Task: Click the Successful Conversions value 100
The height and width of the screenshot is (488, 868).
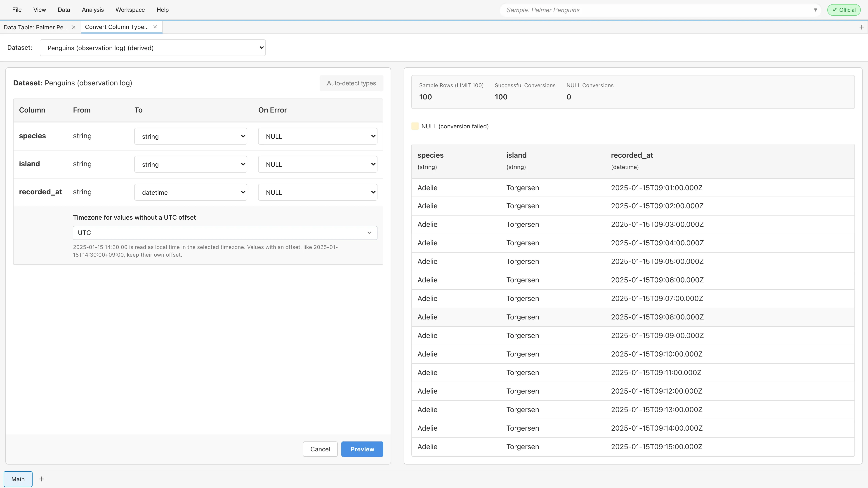Action: click(x=501, y=97)
